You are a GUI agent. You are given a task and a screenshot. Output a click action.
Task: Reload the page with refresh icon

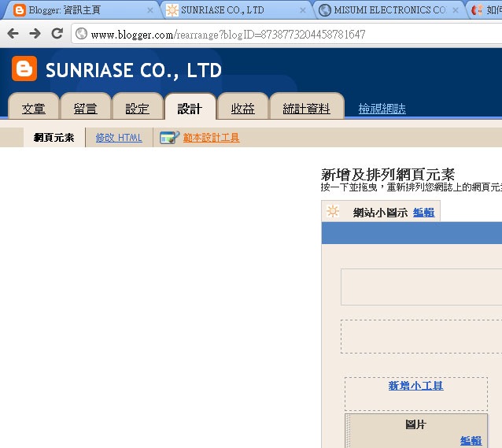57,33
